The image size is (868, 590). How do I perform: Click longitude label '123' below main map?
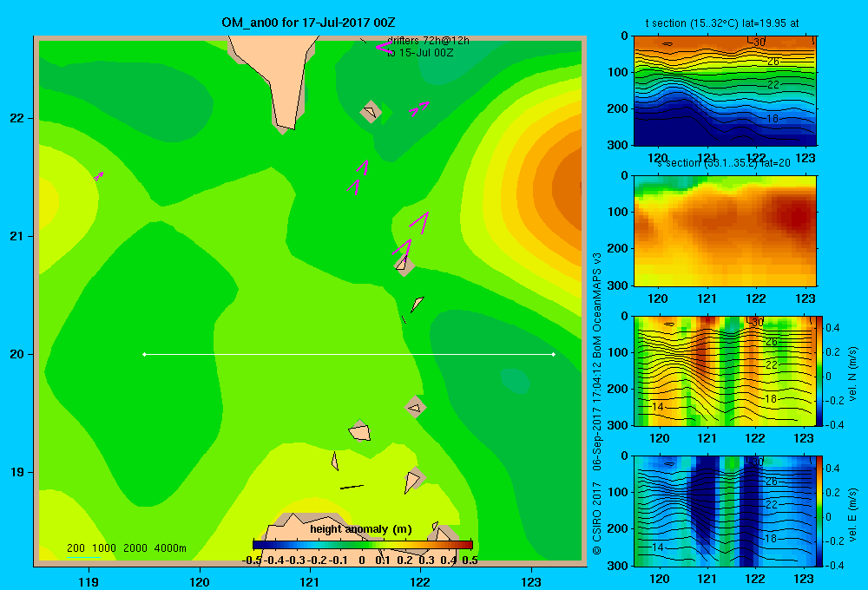tap(531, 581)
